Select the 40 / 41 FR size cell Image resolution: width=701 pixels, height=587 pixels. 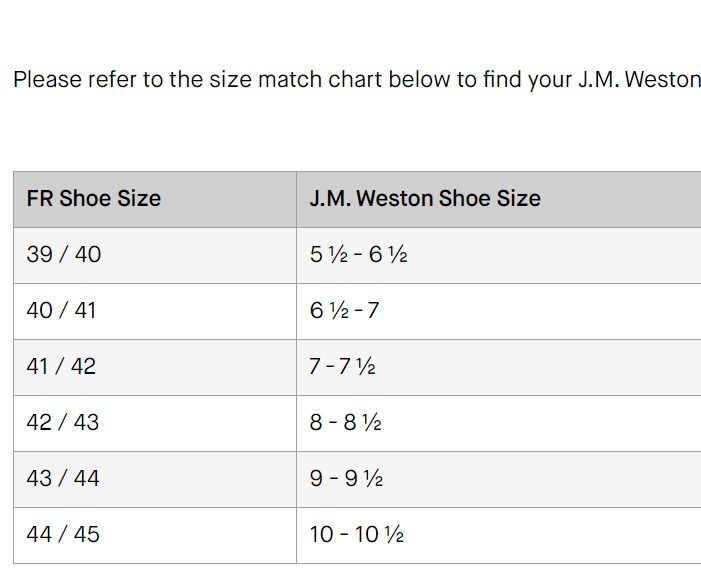coord(61,310)
